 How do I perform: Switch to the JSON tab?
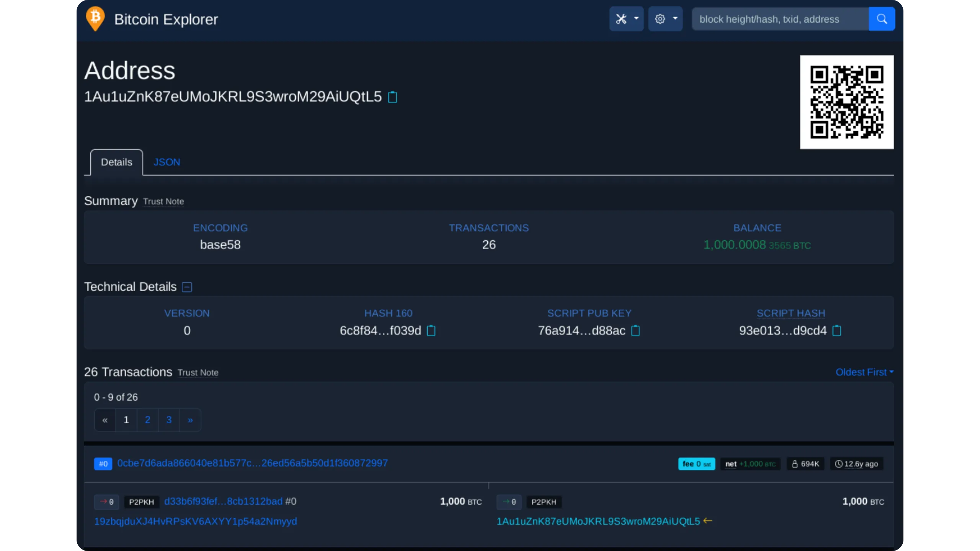tap(167, 162)
